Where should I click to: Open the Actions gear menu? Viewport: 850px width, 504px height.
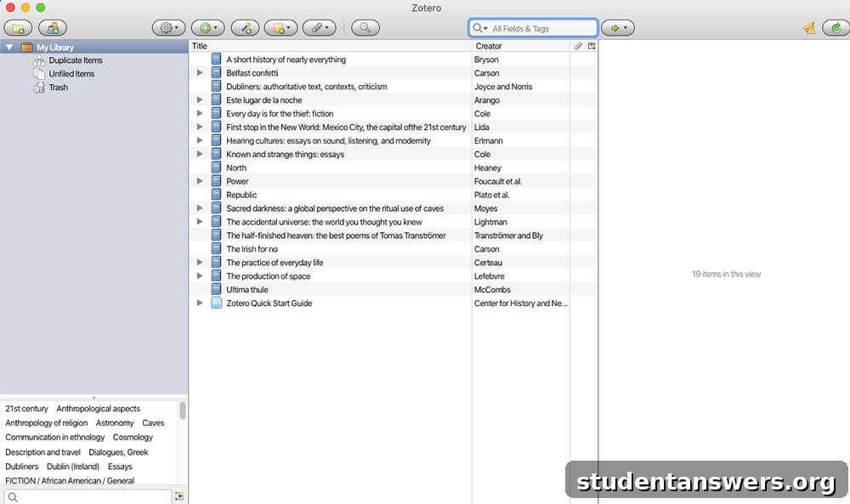coord(168,28)
